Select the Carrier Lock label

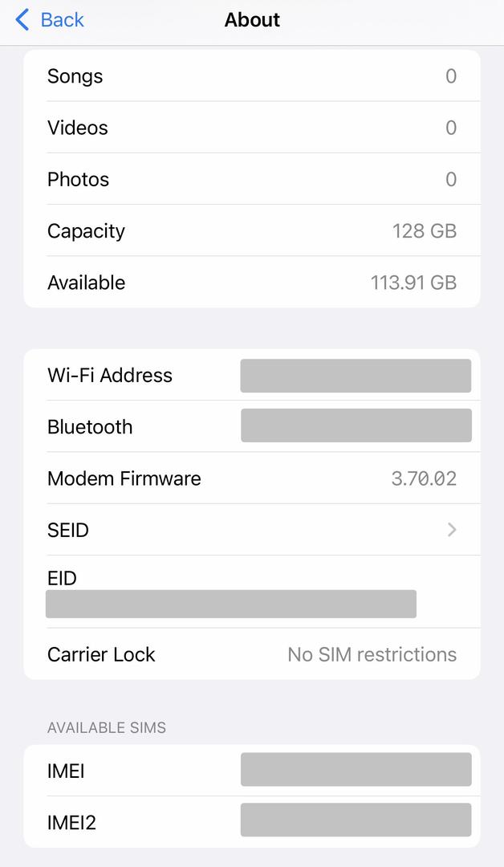pos(101,654)
